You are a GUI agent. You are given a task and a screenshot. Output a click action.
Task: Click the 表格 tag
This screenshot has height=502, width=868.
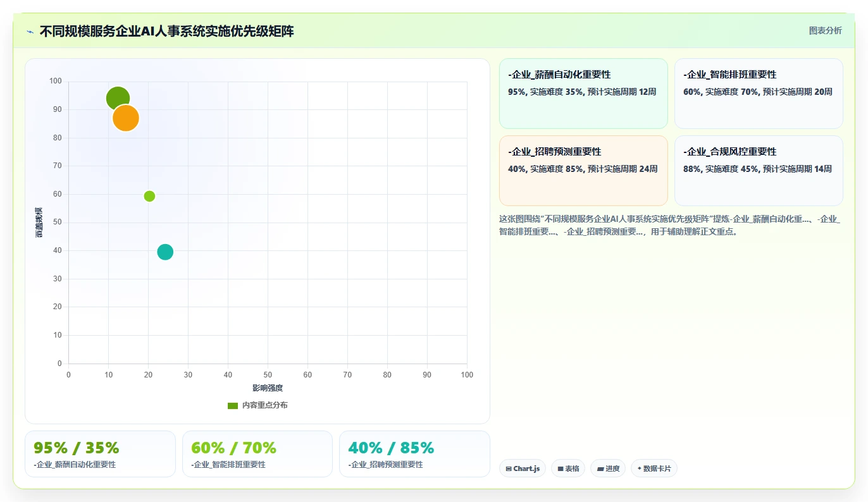pos(568,468)
